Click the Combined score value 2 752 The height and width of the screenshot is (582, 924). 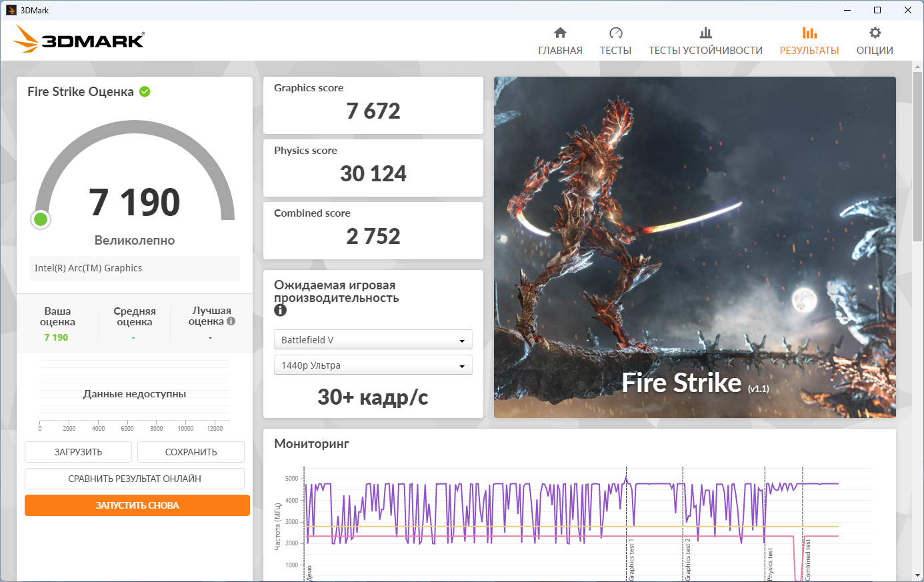pos(373,236)
